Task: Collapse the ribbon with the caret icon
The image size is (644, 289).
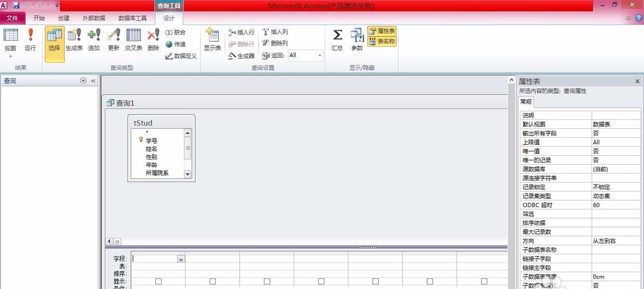Action: 629,19
